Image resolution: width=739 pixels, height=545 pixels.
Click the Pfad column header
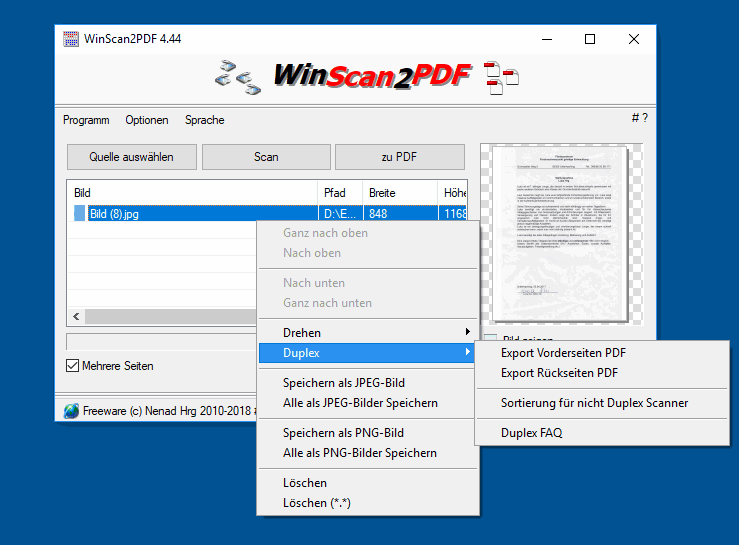(340, 193)
